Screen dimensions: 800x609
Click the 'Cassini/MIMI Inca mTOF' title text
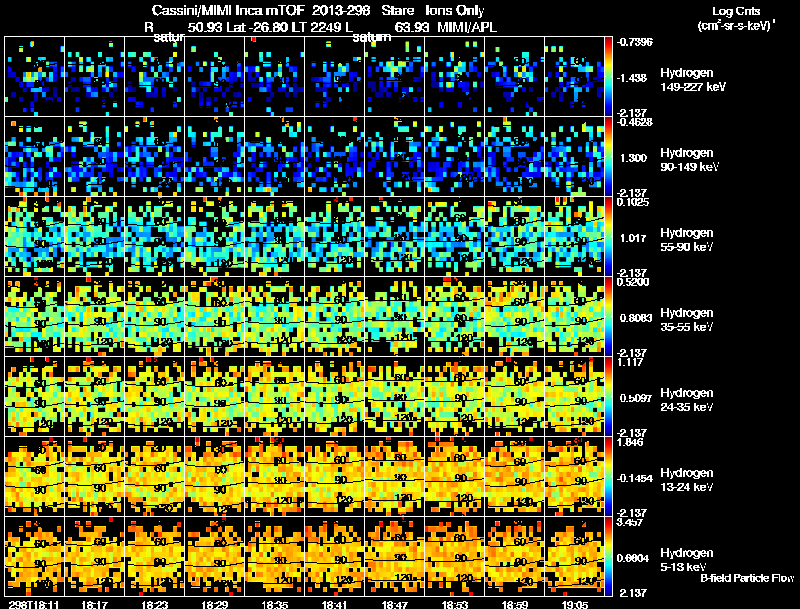click(228, 10)
